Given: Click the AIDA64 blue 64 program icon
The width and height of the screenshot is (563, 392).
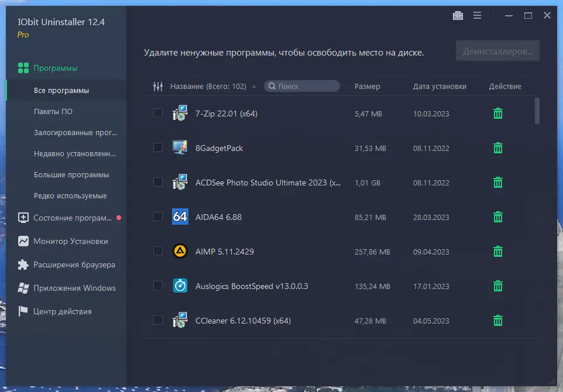Looking at the screenshot, I should [180, 216].
